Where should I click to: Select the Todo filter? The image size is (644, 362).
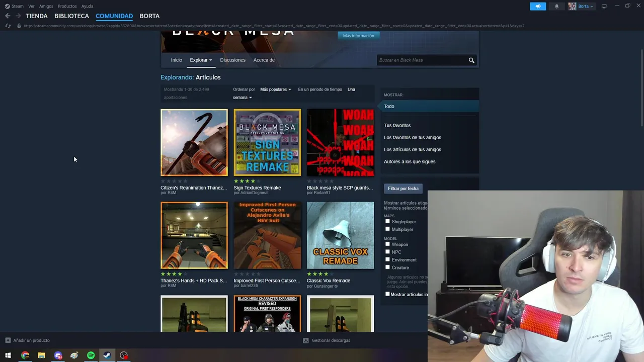[429, 106]
